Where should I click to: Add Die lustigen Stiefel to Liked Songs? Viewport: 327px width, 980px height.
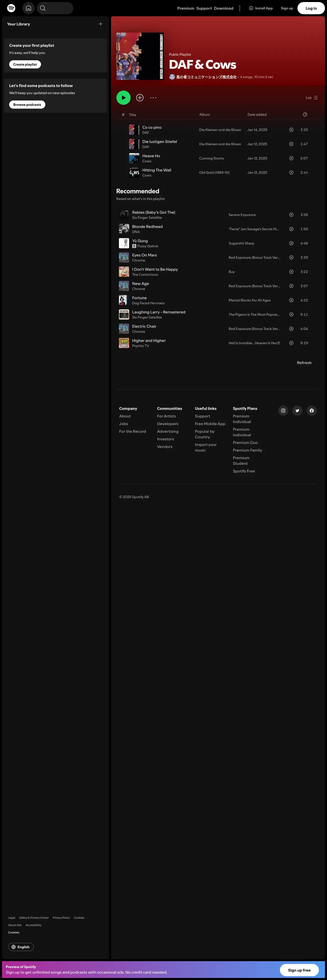click(291, 144)
